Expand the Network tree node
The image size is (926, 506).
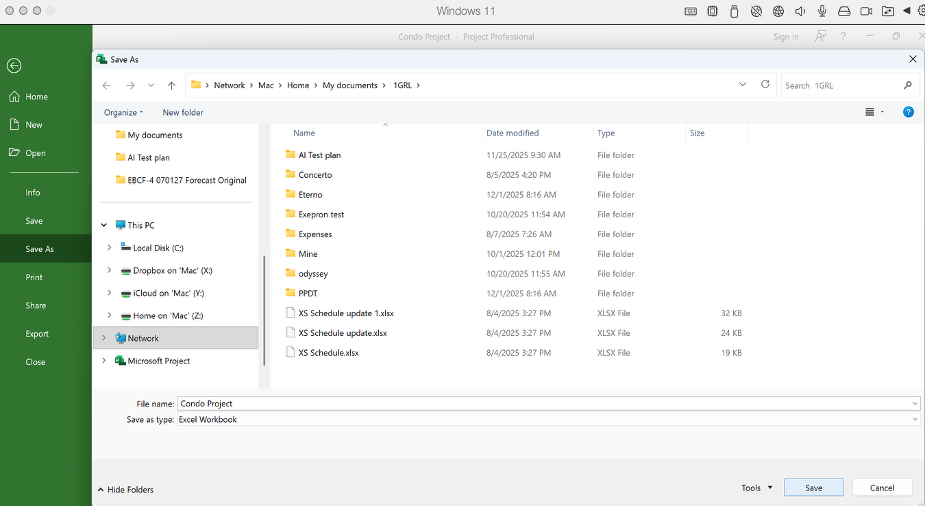click(104, 338)
